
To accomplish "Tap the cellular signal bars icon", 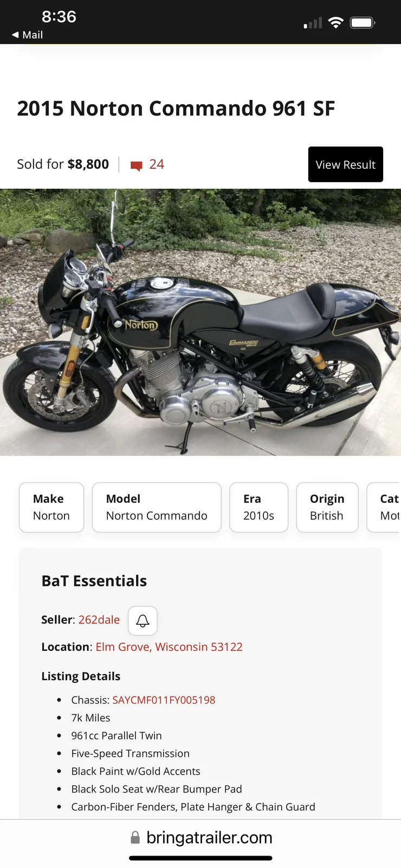I will [313, 23].
